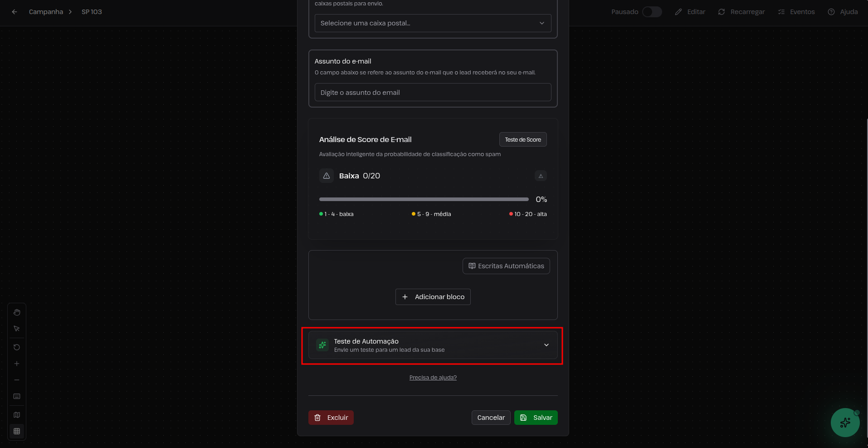Click Recarregar in the top bar
This screenshot has height=448, width=868.
click(x=741, y=12)
